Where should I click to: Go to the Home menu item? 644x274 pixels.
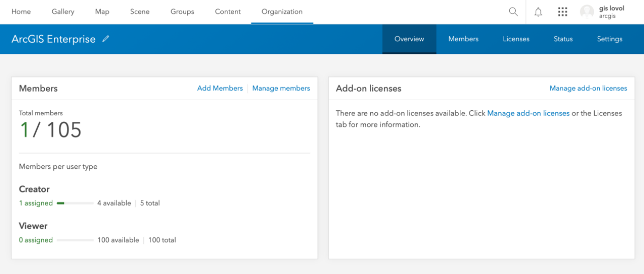click(x=21, y=12)
